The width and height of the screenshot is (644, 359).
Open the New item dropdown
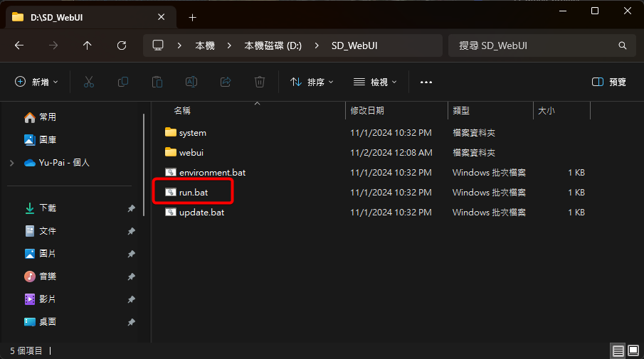tap(37, 82)
